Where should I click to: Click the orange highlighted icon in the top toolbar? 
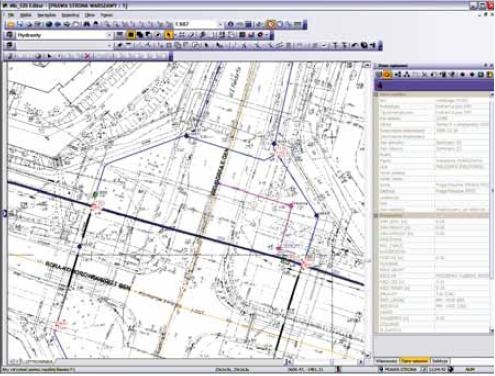pos(271,24)
